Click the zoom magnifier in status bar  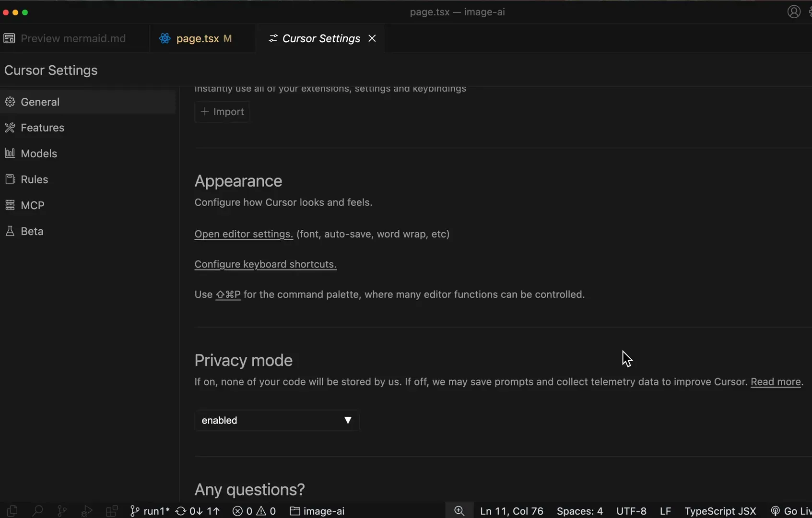click(459, 511)
